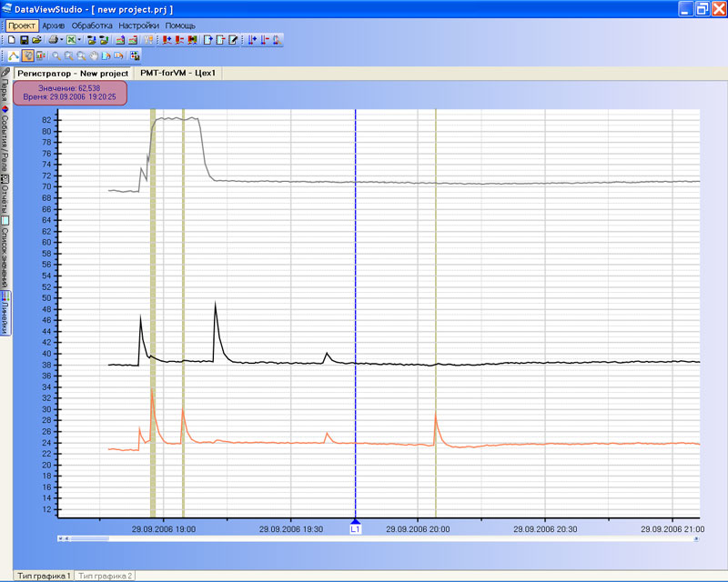Click folder icon with green up arrow
Image resolution: width=728 pixels, height=582 pixels.
[104, 40]
